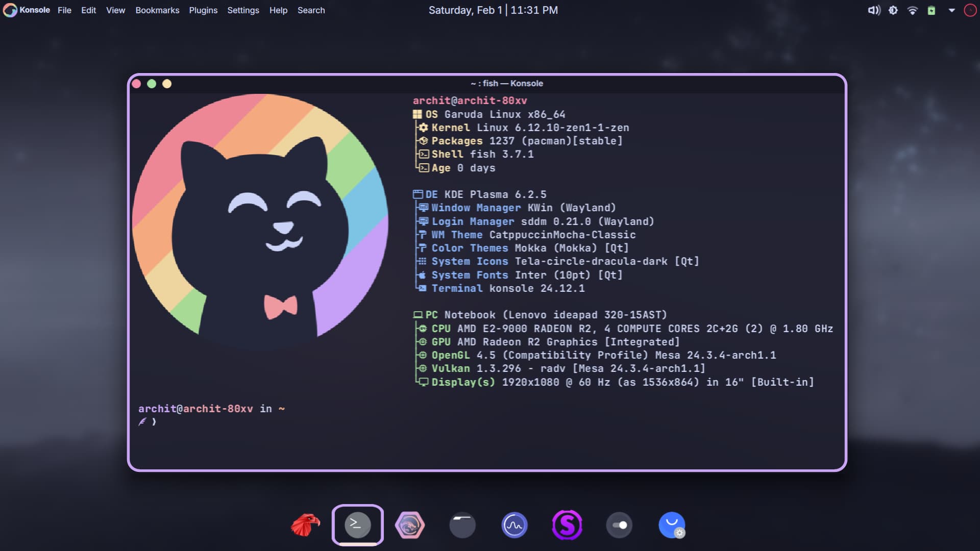Click the Wi-Fi network tray icon
980x551 pixels.
(x=913, y=10)
